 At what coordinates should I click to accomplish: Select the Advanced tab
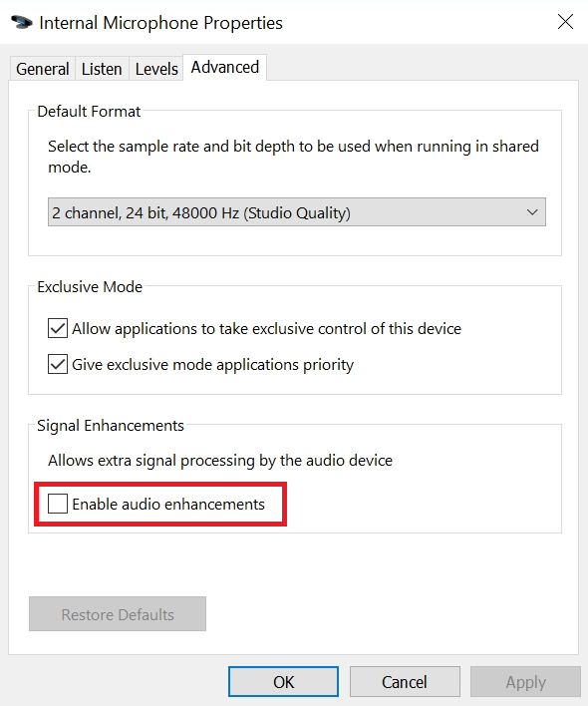(x=225, y=67)
